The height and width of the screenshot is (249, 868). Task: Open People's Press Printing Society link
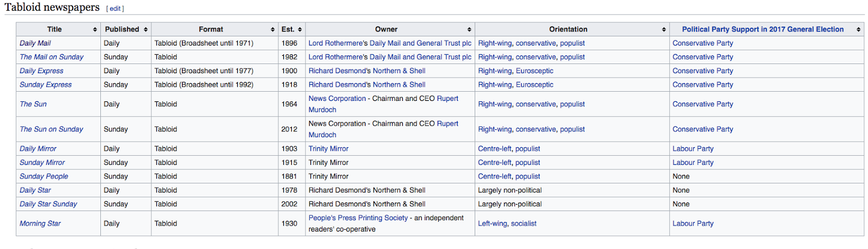358,218
